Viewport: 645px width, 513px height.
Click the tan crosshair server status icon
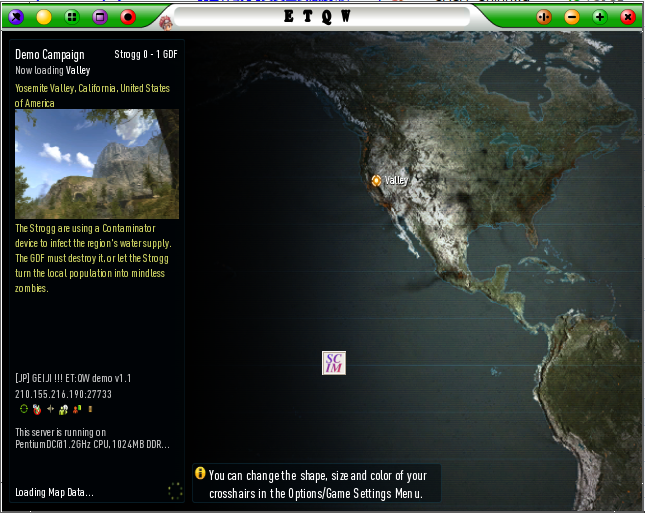point(50,409)
